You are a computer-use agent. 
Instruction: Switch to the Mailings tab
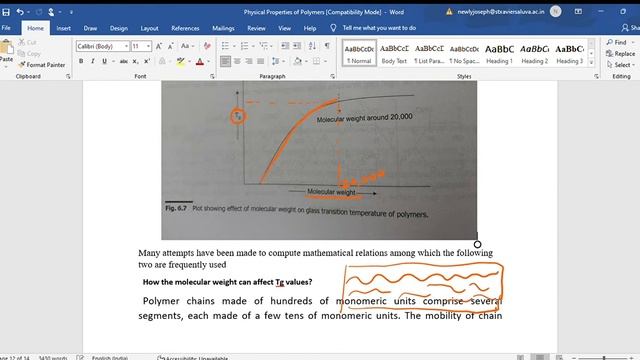point(223,28)
